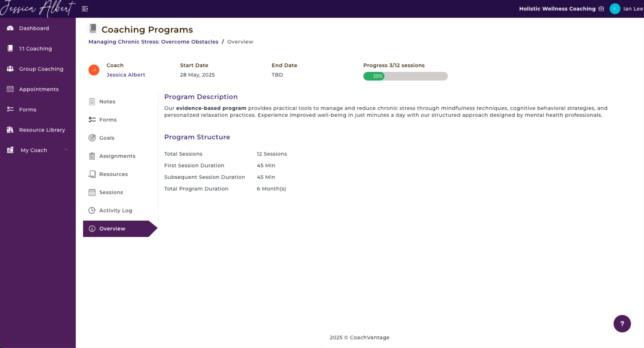
Task: Click Jessica Albert coach link
Action: pos(126,75)
